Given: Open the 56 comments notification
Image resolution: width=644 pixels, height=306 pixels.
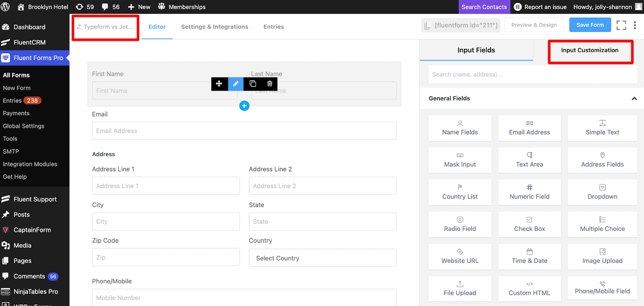Looking at the screenshot, I should (111, 7).
